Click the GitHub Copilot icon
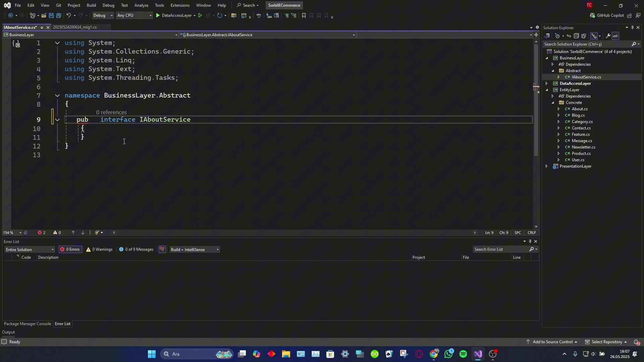 coord(592,15)
